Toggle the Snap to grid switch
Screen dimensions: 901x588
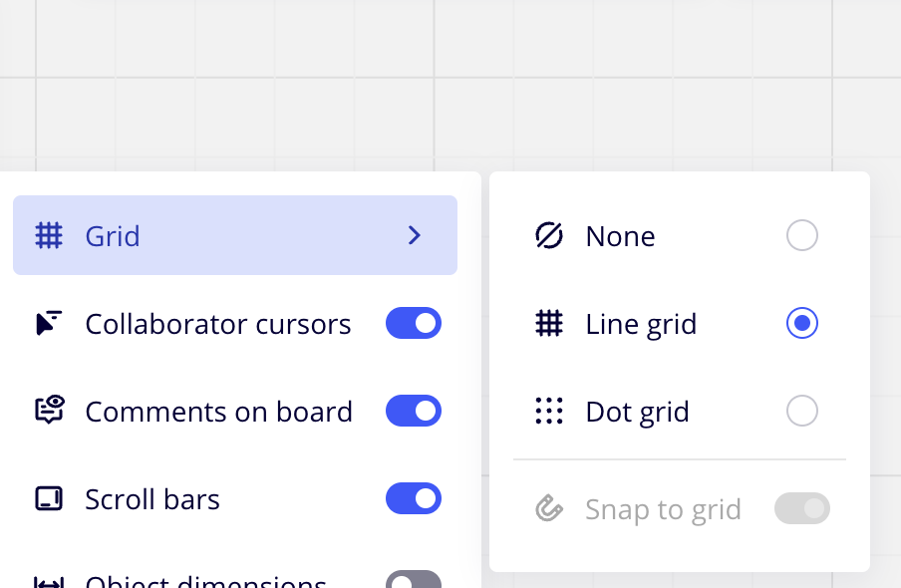click(802, 509)
